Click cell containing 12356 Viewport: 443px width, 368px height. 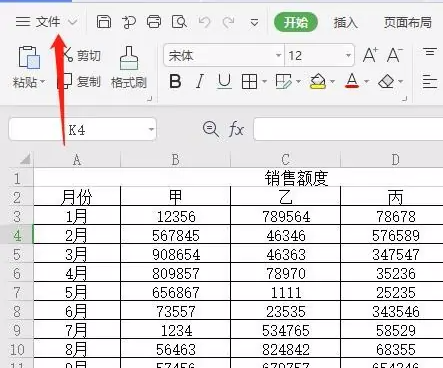(175, 216)
